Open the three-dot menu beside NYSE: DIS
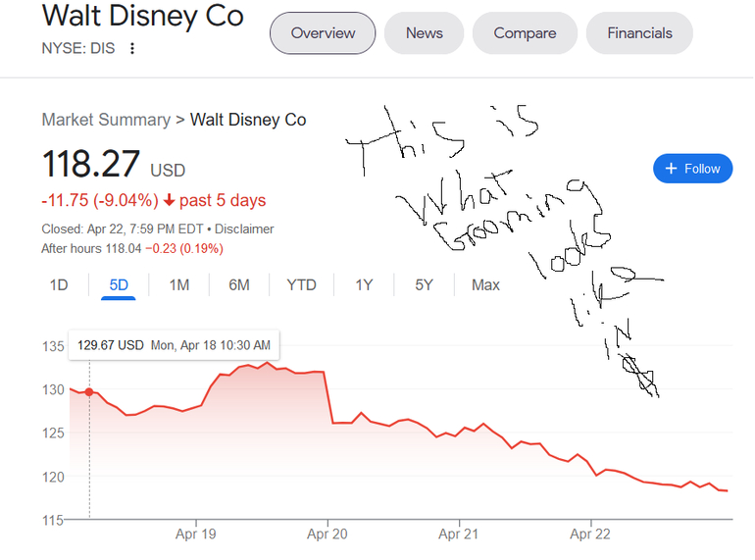Screen dimensions: 755x560 coord(132,49)
